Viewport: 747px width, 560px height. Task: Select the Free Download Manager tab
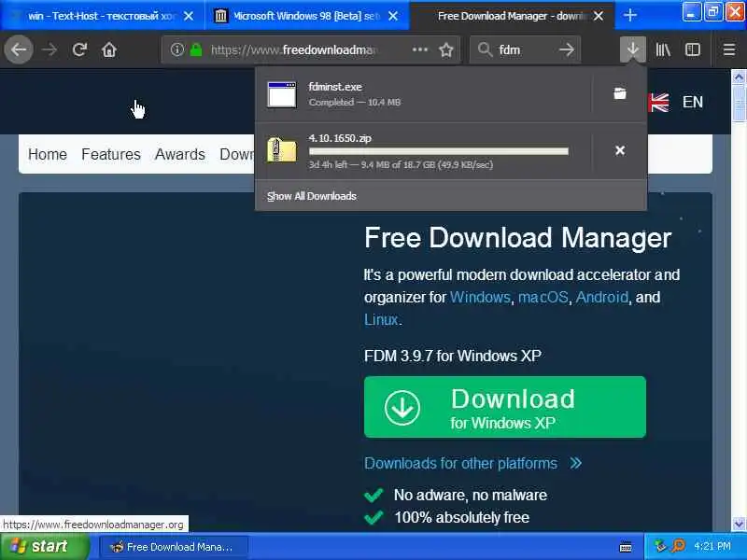[x=512, y=16]
